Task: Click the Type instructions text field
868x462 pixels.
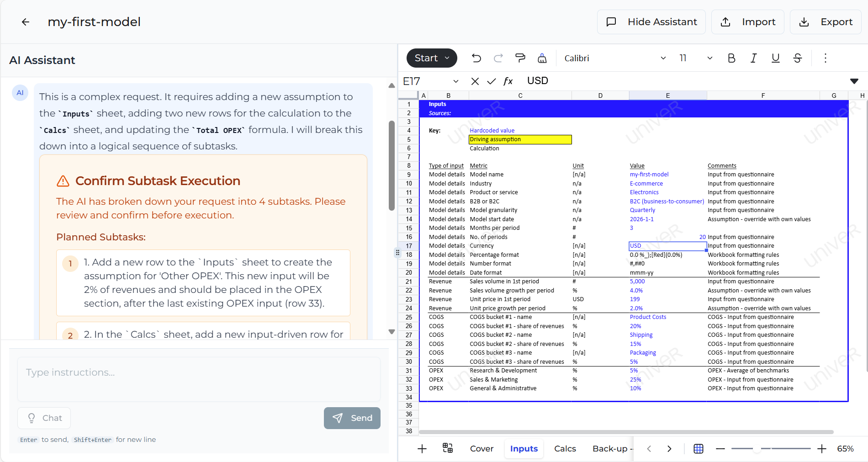Action: pos(199,379)
